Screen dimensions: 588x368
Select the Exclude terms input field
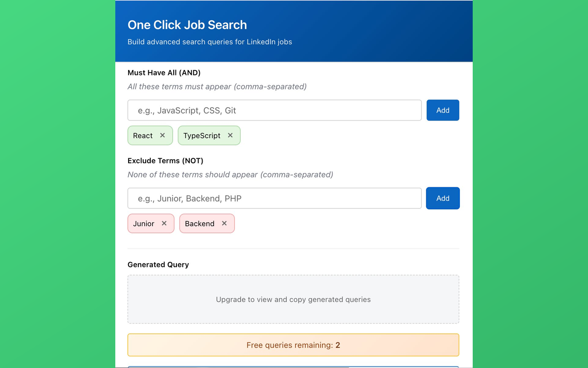click(274, 198)
